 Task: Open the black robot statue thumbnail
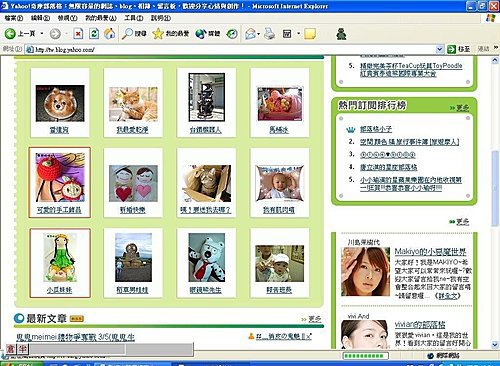207,97
